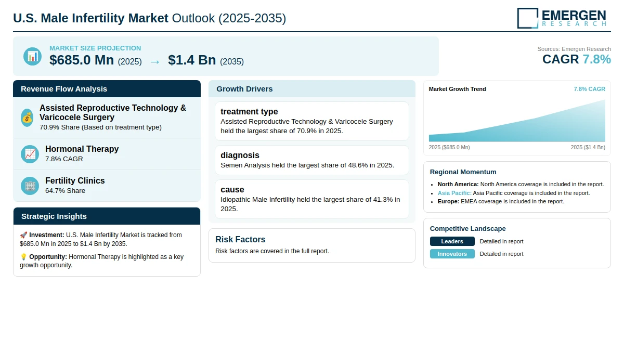The image size is (624, 364).
Task: Click the Emergen Research logo
Action: (562, 18)
